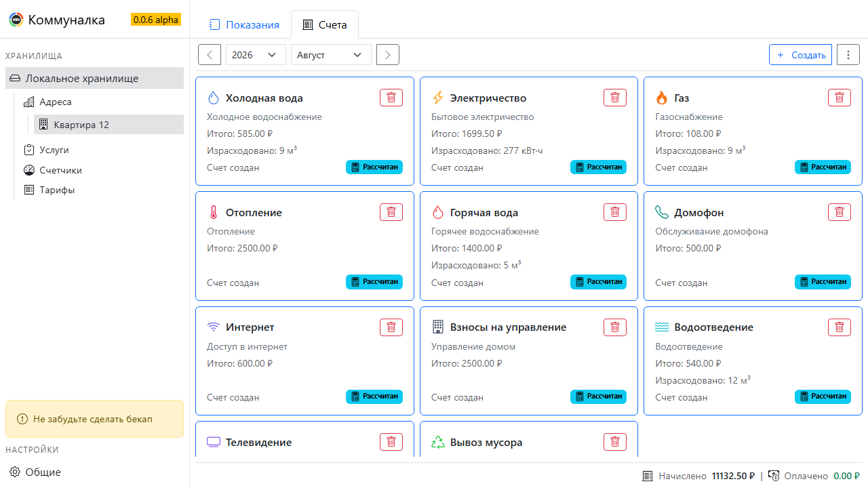Click the water drop icon of Холодная вода
868x488 pixels.
(214, 98)
